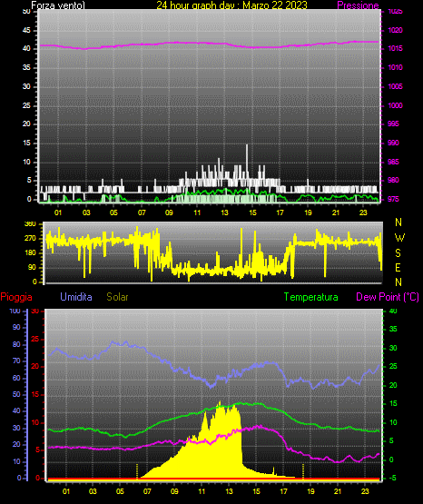Click the magenta 'Pressione' label
423x504 pixels.
pos(358,5)
